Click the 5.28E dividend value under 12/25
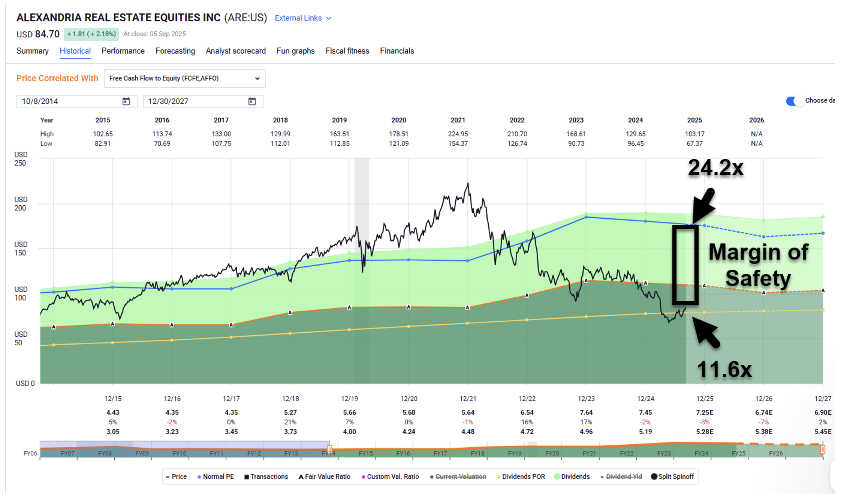Image resolution: width=856 pixels, height=504 pixels. click(x=705, y=432)
